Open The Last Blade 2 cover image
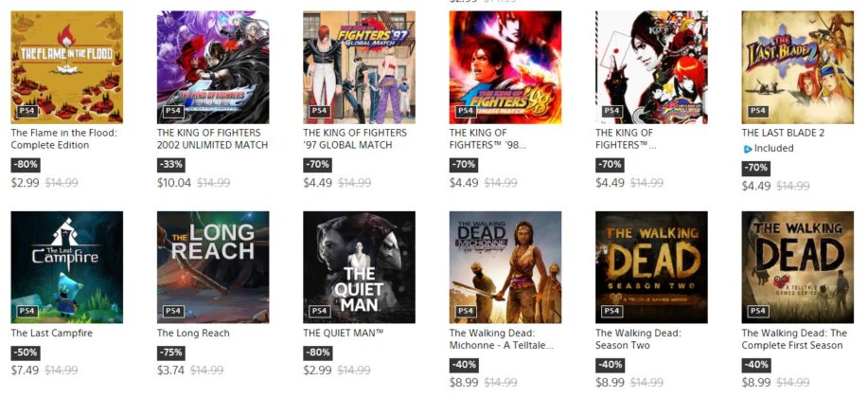868x398 pixels. click(x=798, y=67)
